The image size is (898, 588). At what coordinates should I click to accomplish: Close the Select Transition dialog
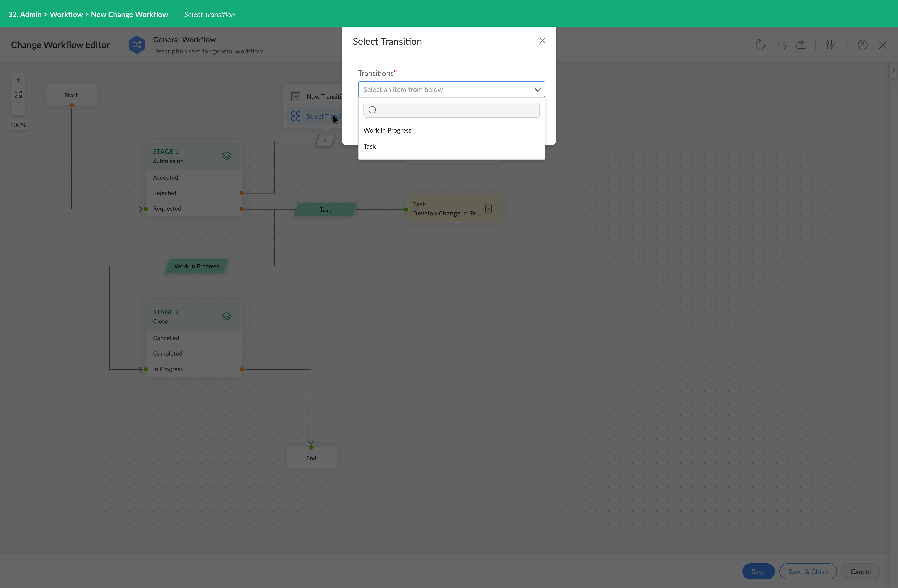pos(542,41)
